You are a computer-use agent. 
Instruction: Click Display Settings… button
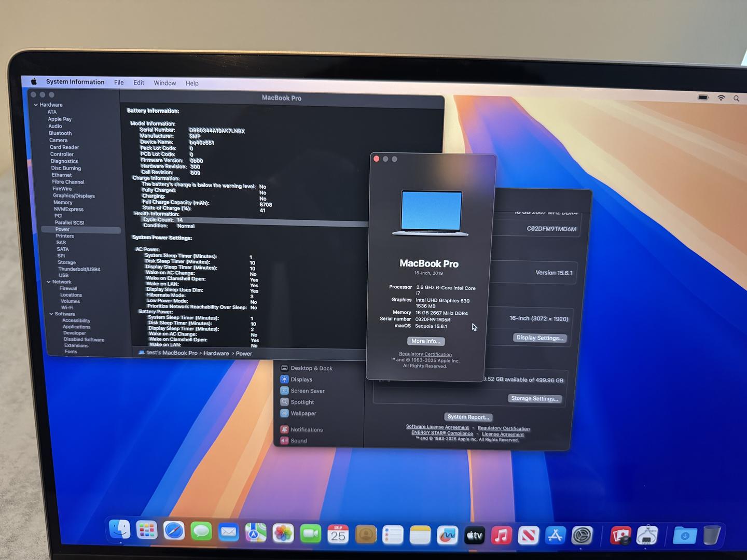(x=539, y=338)
